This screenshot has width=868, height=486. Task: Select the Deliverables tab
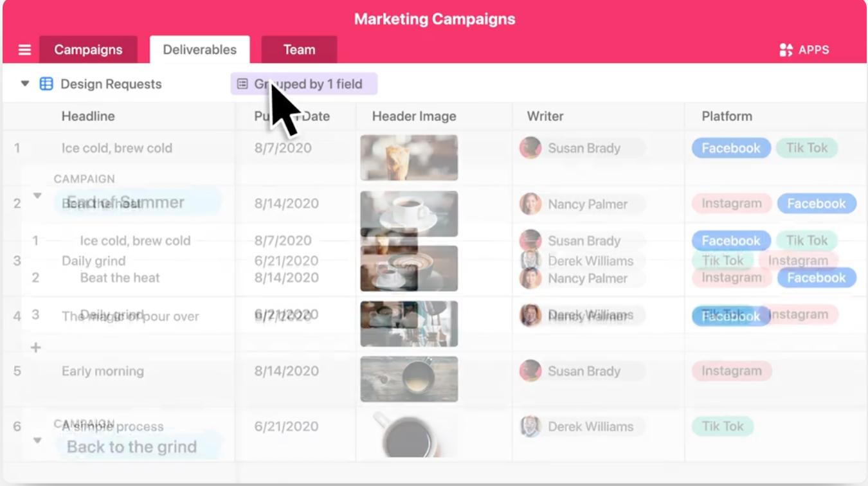click(199, 50)
